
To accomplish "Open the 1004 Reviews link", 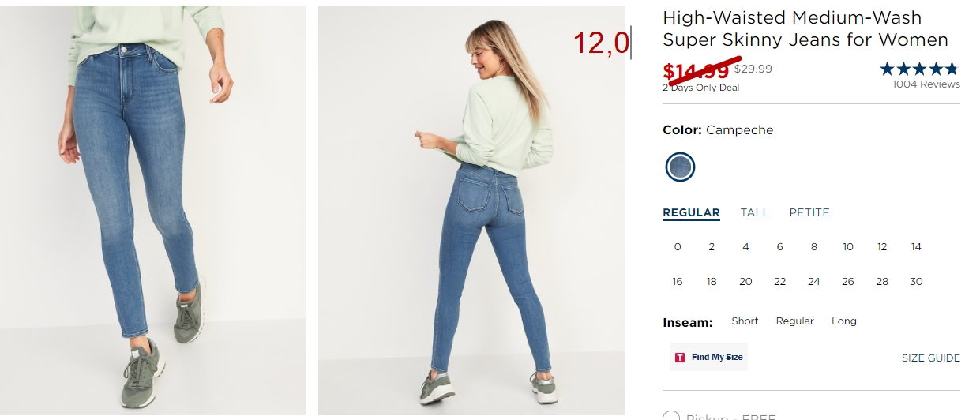I will (926, 84).
